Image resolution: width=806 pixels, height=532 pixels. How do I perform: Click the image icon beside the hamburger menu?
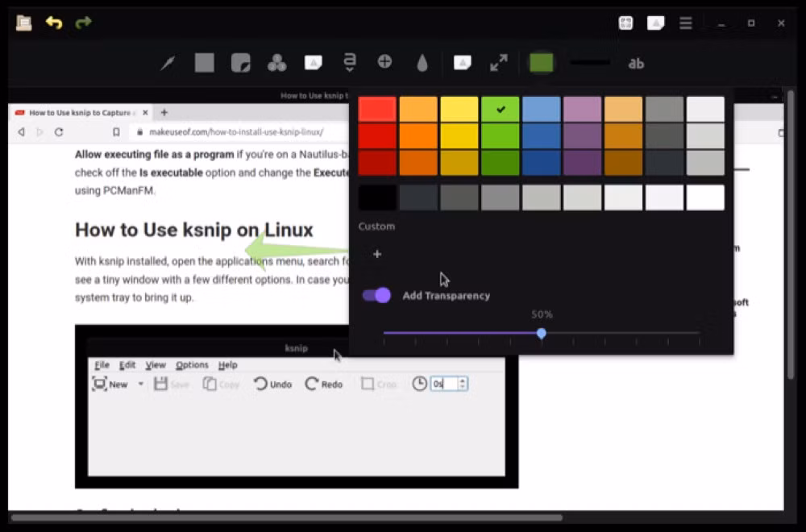click(655, 23)
